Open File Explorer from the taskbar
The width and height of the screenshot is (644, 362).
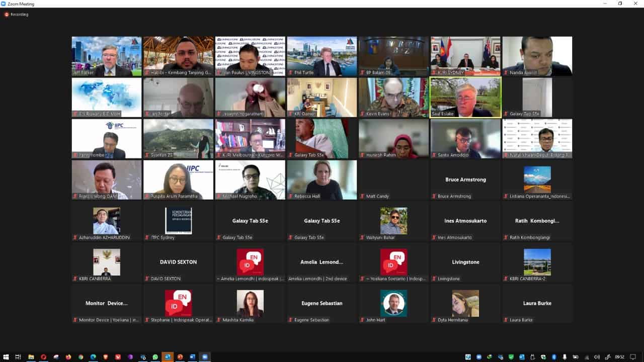click(31, 357)
